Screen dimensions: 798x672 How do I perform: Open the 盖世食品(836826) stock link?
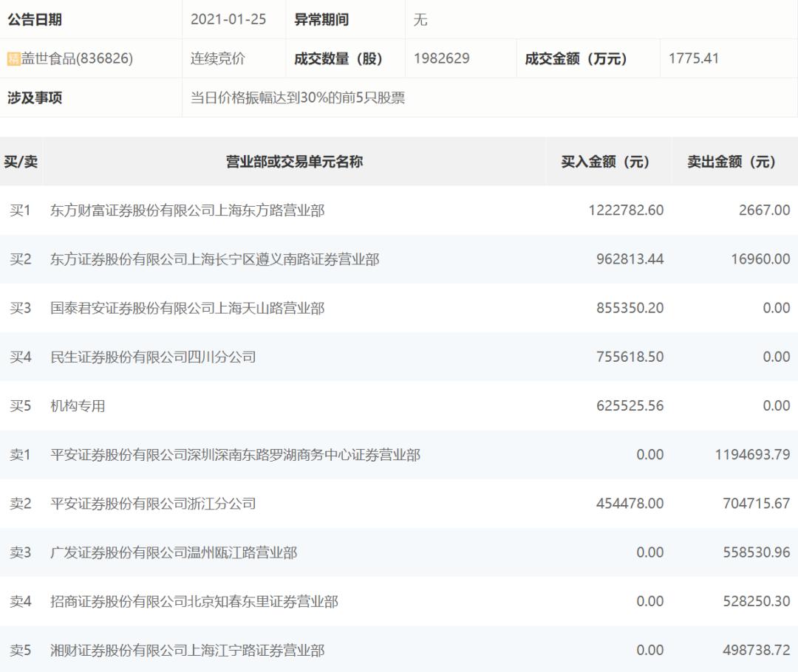[x=77, y=58]
